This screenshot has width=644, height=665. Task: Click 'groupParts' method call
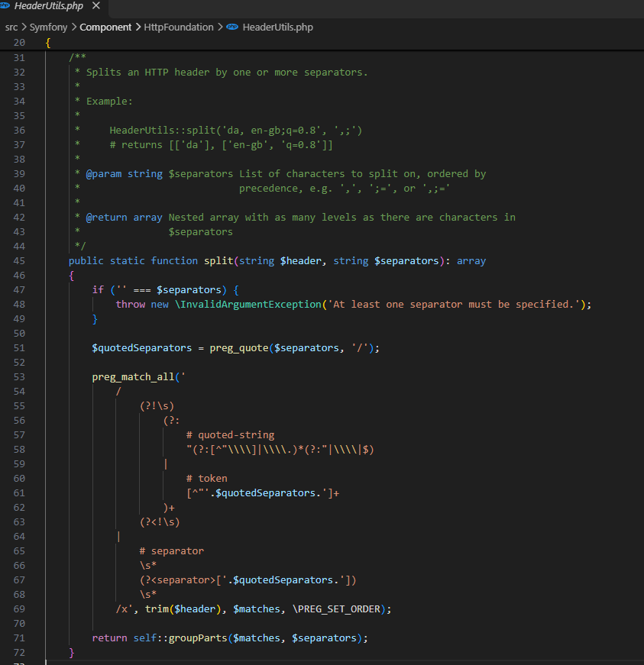point(198,638)
